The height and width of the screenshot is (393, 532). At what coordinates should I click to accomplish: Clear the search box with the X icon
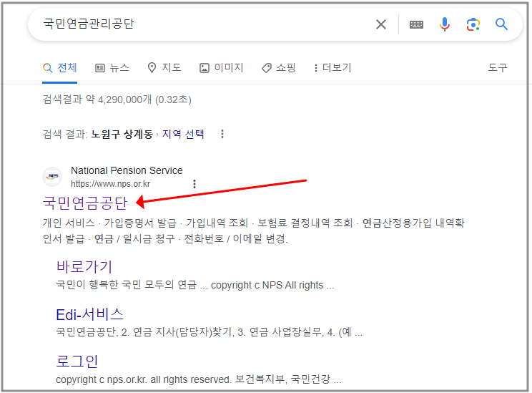[381, 24]
